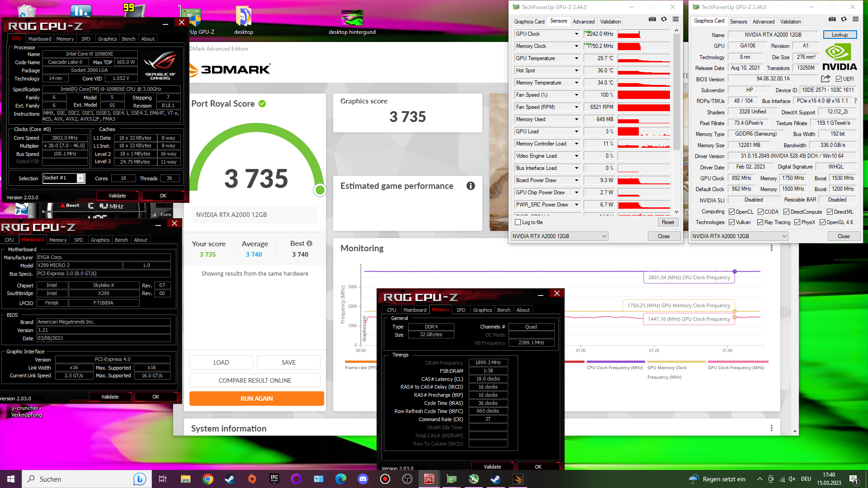
Task: Open hamburger menu in GPU-Z Graphics Card window
Action: (855, 19)
